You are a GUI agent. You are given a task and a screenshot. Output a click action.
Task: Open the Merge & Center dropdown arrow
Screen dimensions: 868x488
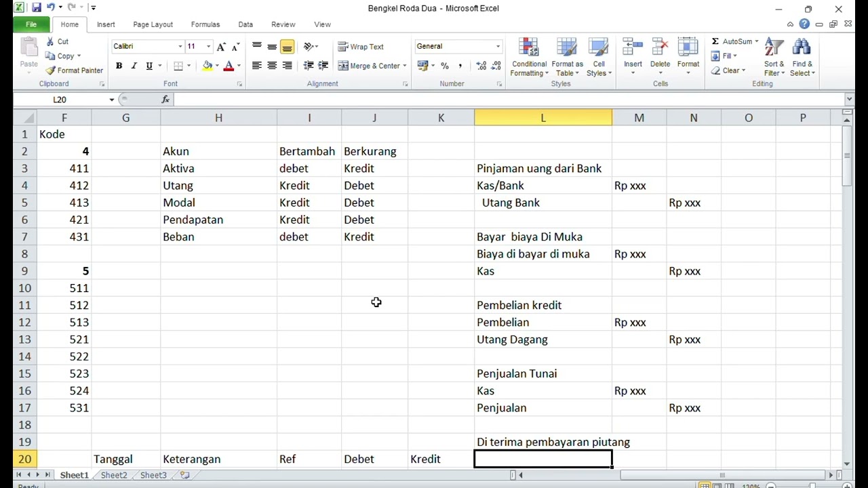[405, 66]
